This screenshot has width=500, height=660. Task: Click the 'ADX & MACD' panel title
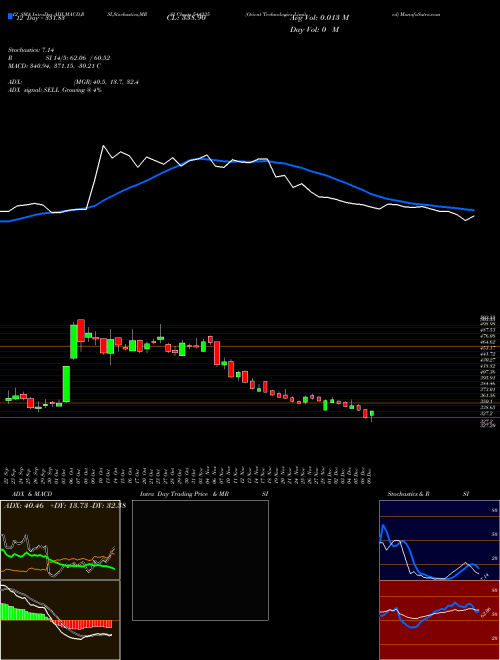point(32,494)
